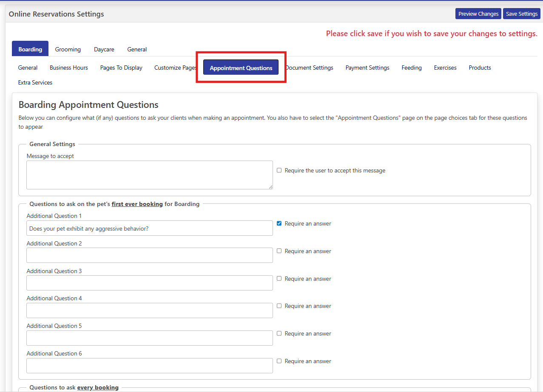The image size is (543, 392).
Task: Open the Business Hours sub-tab
Action: [69, 68]
